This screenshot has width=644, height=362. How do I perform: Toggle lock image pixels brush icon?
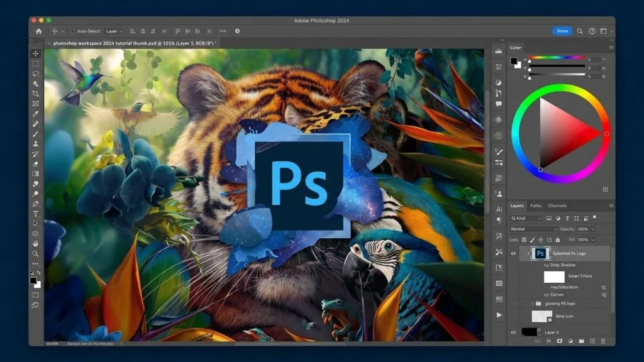click(x=532, y=239)
